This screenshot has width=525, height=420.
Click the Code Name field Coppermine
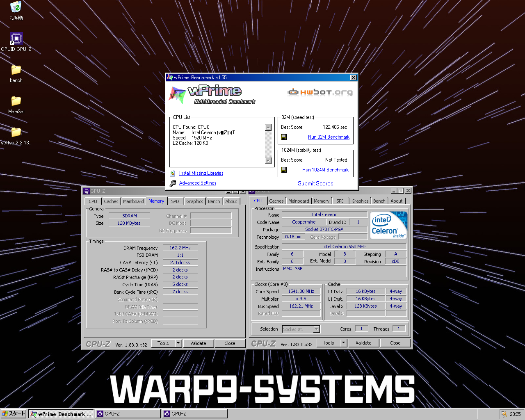(304, 222)
